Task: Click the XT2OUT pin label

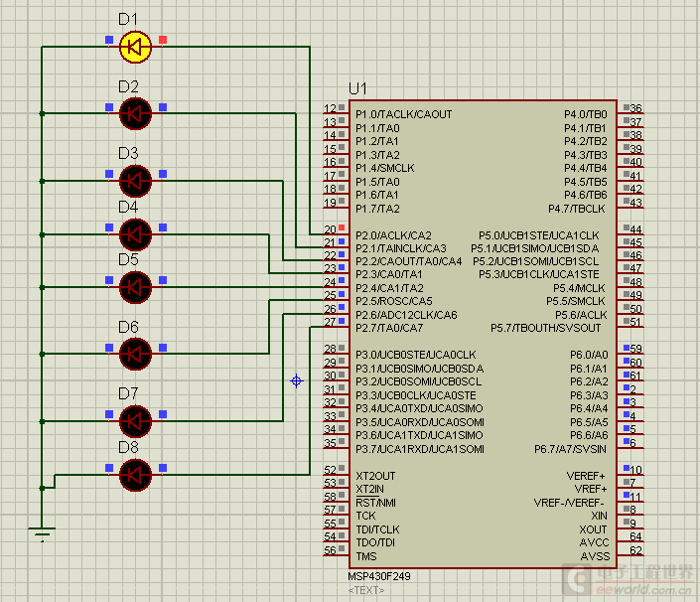Action: pyautogui.click(x=375, y=476)
